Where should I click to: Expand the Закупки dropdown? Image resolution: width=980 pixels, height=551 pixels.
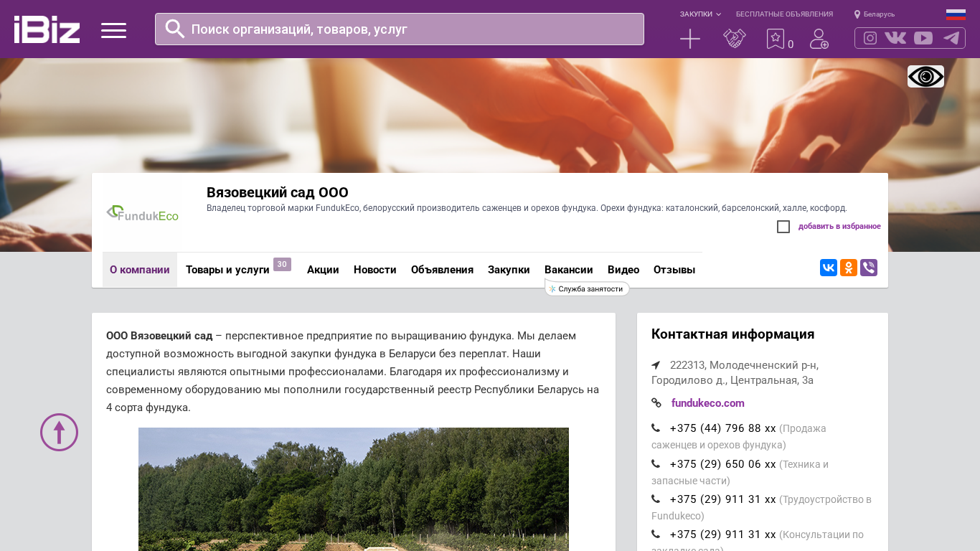[700, 14]
